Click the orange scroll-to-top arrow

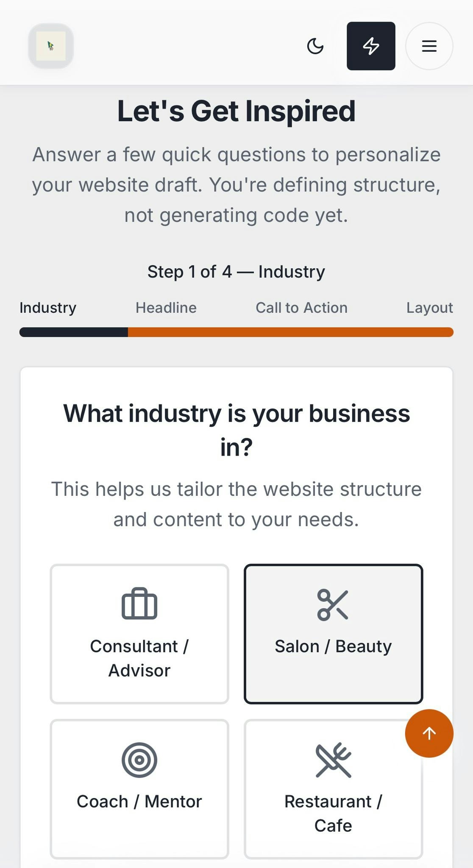click(429, 733)
